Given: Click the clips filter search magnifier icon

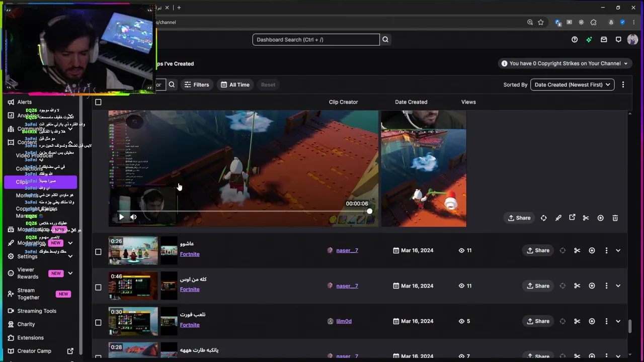Looking at the screenshot, I should (172, 84).
